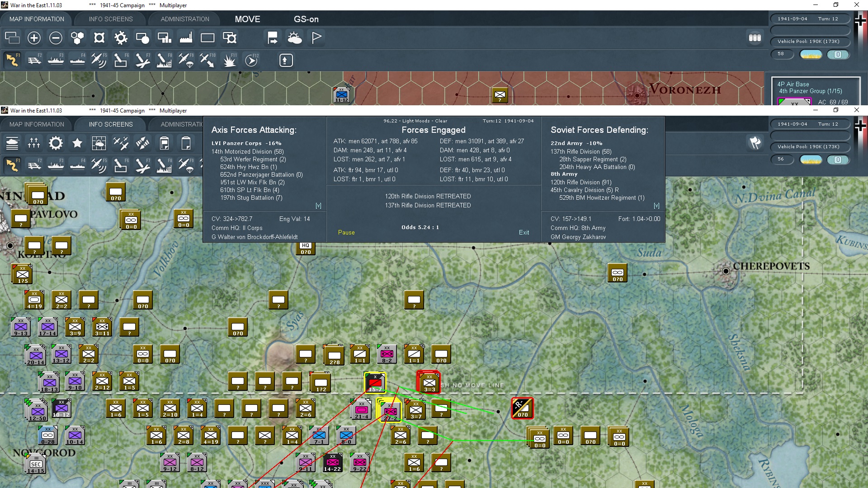Image resolution: width=868 pixels, height=488 pixels.
Task: Select air recon mode F5
Action: [x=99, y=60]
